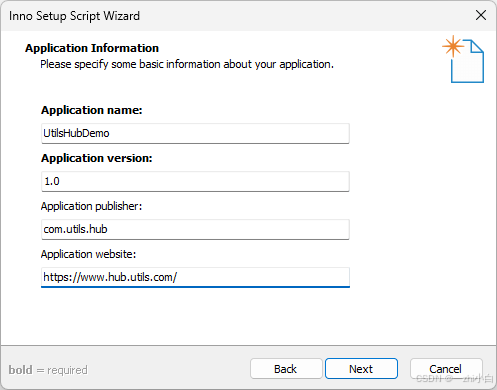
Task: Click the 'Inno Setup Script Wizard' title bar text
Action: pyautogui.click(x=74, y=16)
